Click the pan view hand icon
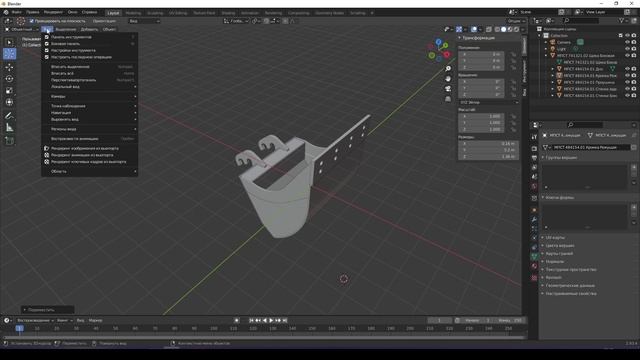 [x=448, y=78]
